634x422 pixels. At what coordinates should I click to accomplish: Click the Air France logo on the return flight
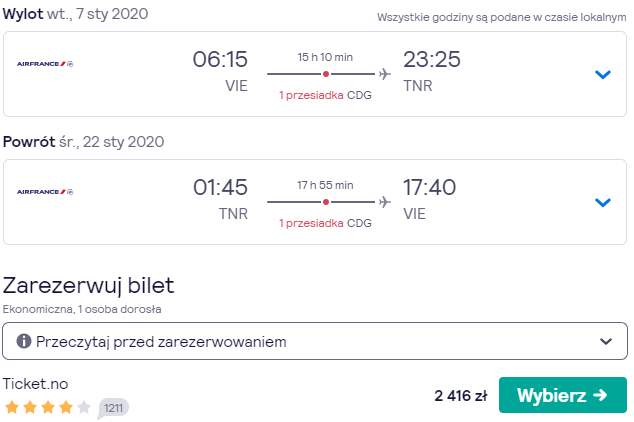click(45, 192)
